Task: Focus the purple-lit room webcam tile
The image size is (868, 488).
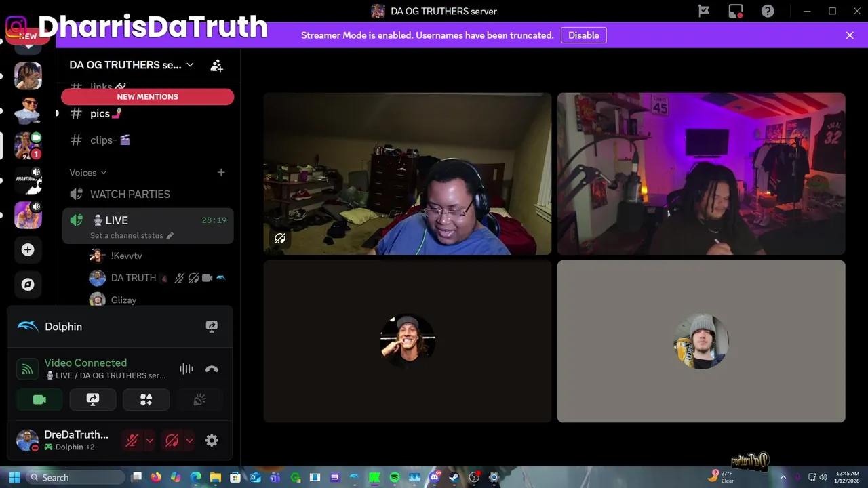Action: (x=701, y=174)
